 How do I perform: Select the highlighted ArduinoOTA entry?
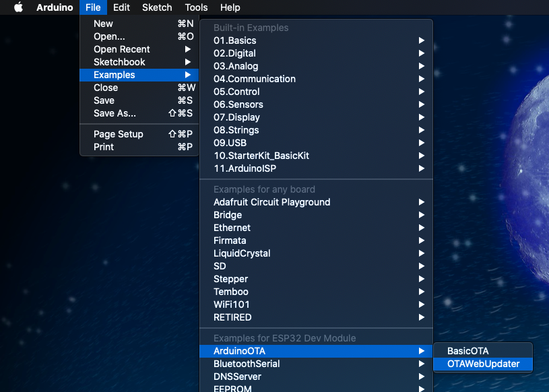(316, 351)
